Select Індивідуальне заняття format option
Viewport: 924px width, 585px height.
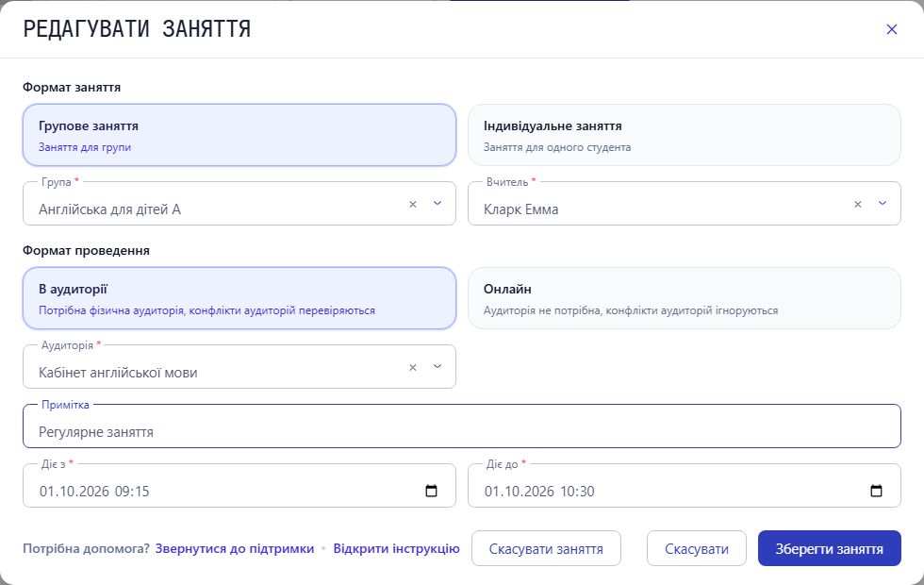(x=685, y=135)
